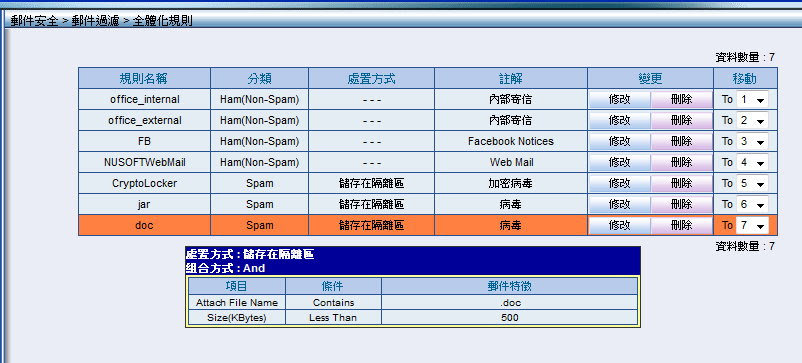Click the 移動 column header
Viewport: 802px width, 363px height.
click(x=745, y=78)
